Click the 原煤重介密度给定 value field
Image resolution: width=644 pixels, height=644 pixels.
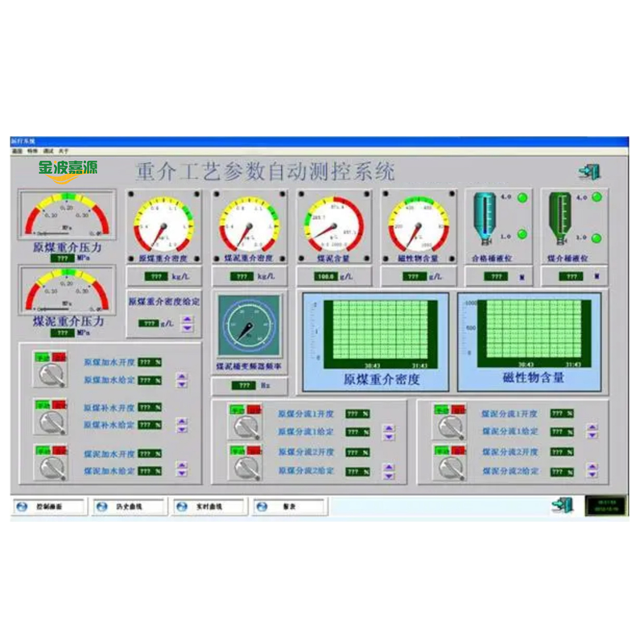[148, 323]
